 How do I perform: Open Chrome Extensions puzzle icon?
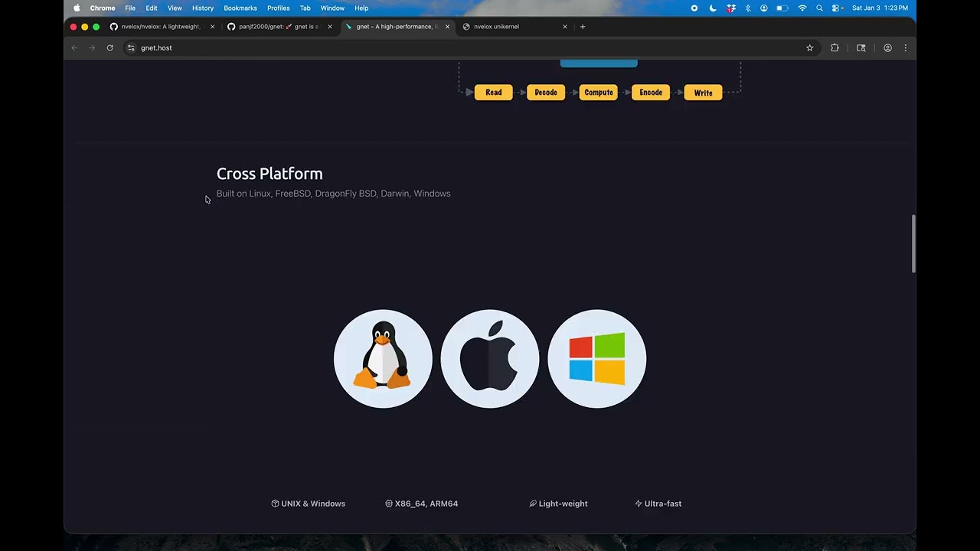coord(835,47)
